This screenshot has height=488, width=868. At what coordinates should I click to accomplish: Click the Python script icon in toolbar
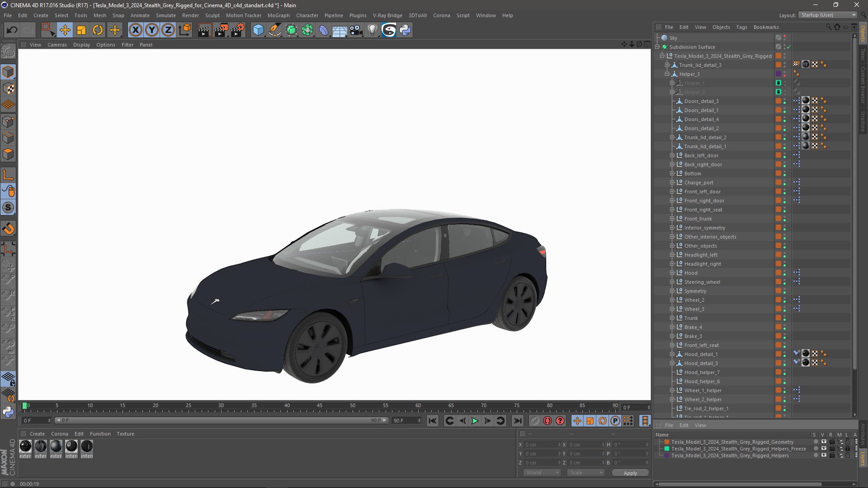point(405,30)
